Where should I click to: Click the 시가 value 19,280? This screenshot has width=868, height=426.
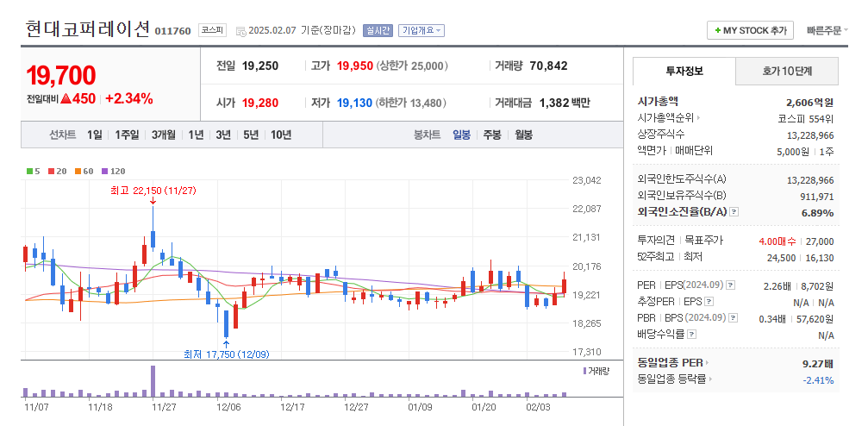click(x=260, y=103)
